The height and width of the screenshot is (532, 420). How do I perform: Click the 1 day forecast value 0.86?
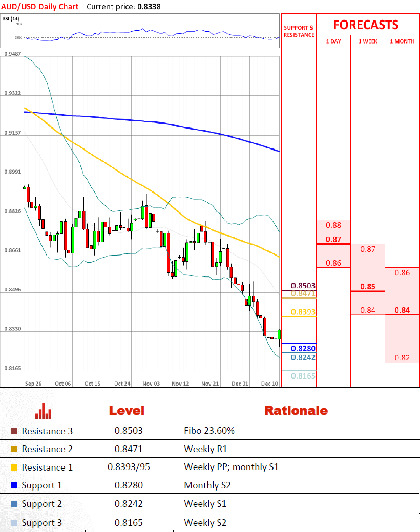[333, 263]
